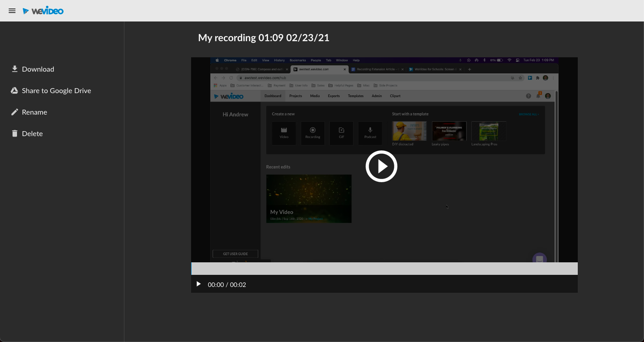
Task: Click the 00:00 / 00:02 time display
Action: [x=227, y=285]
